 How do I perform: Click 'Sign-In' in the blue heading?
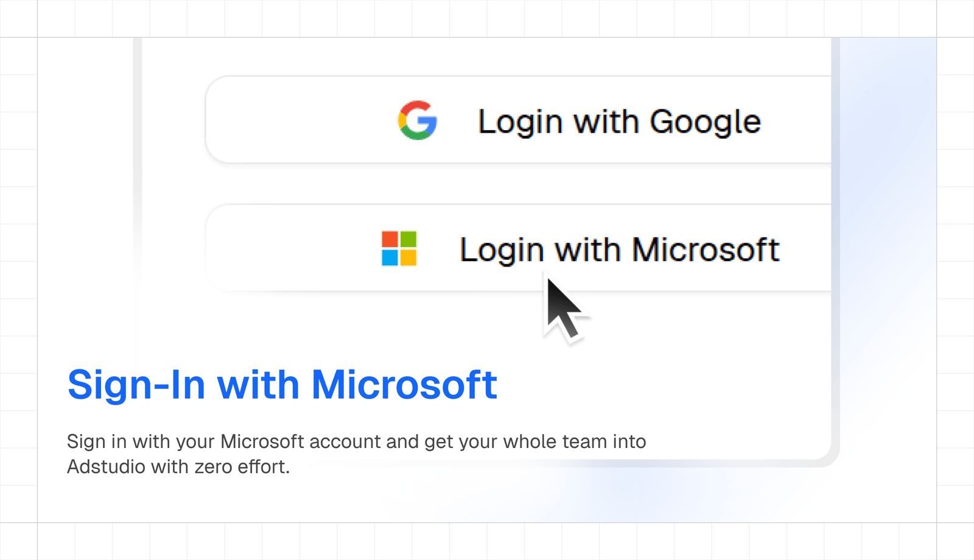click(x=136, y=385)
